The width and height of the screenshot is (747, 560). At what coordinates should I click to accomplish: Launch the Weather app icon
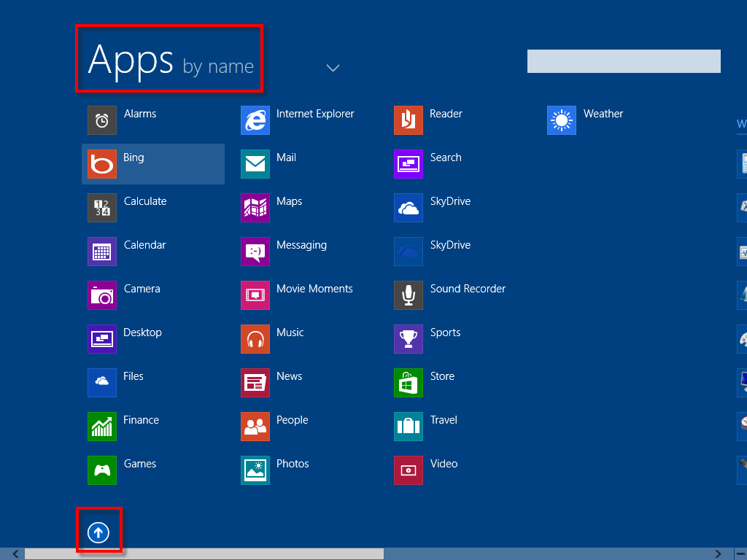[x=562, y=120]
